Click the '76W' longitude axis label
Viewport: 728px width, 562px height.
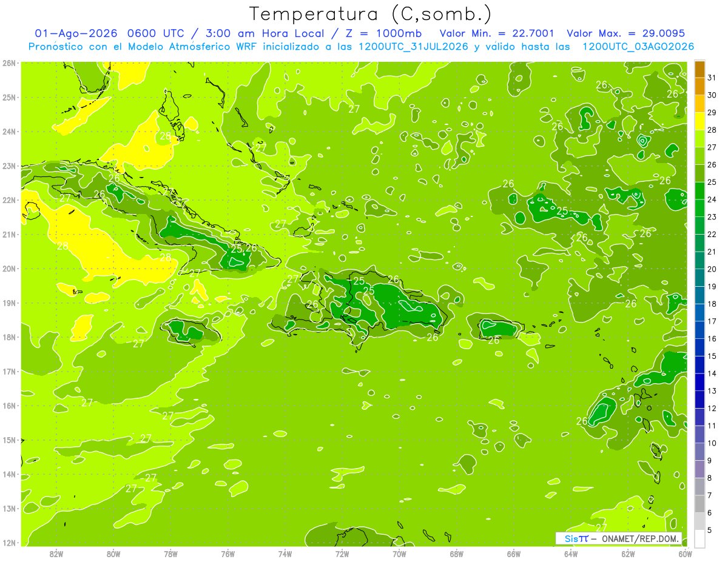click(228, 553)
